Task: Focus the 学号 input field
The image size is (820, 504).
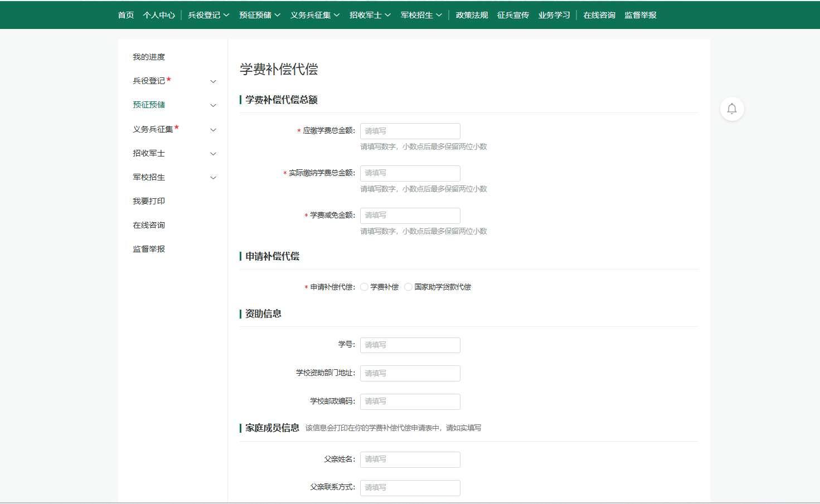Action: 410,345
